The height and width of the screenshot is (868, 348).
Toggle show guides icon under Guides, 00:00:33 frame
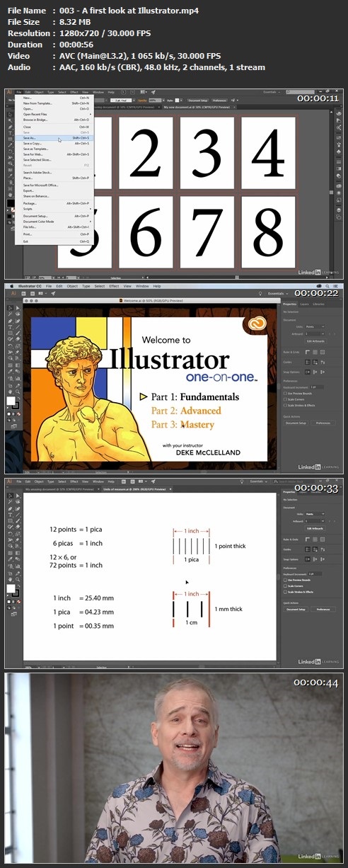point(308,549)
